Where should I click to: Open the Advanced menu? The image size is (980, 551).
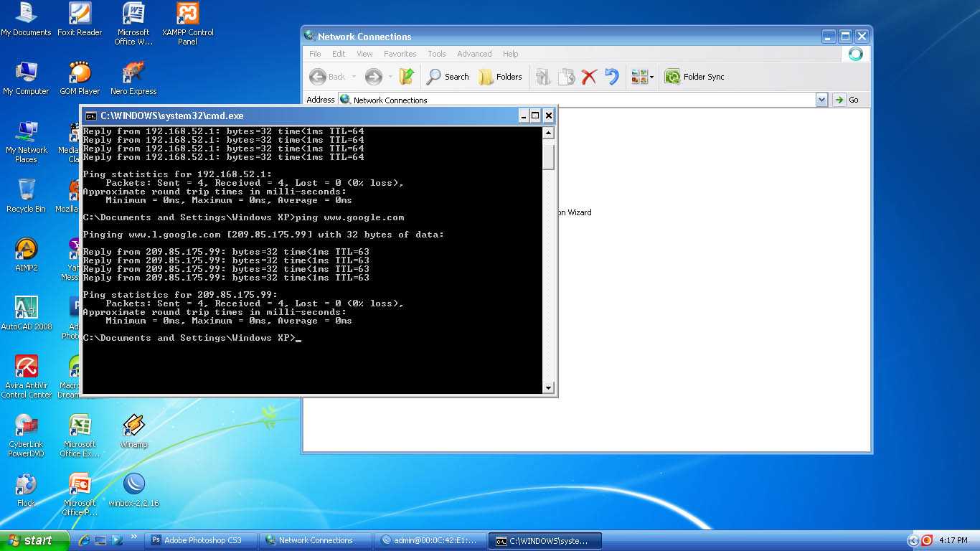[x=474, y=54]
